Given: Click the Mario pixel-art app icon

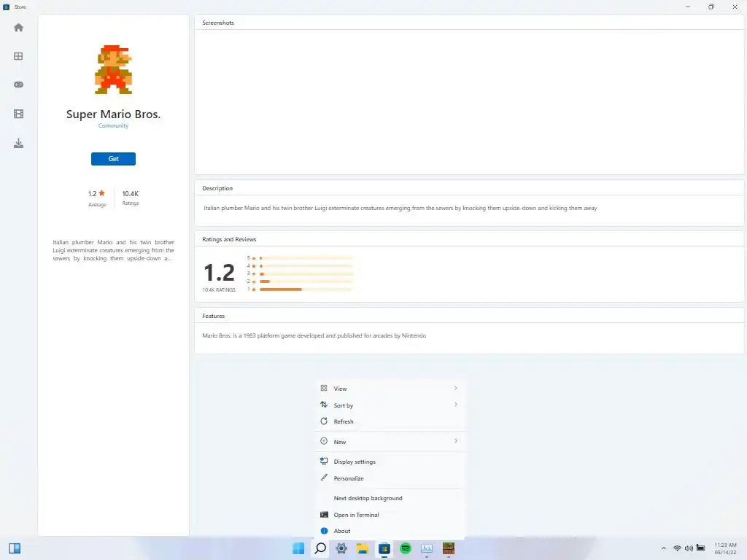Looking at the screenshot, I should coord(113,69).
